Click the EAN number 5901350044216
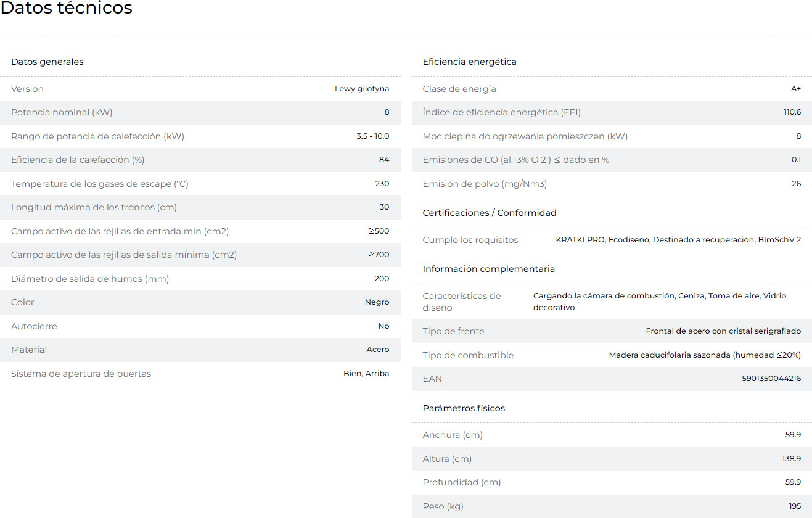 [771, 379]
